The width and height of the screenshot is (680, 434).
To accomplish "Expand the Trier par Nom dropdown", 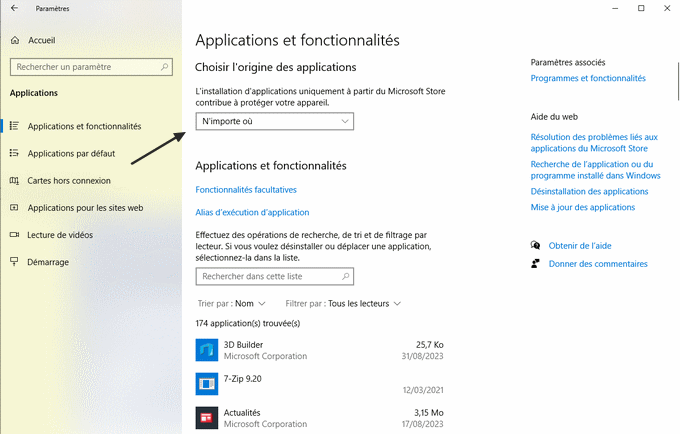I will (232, 303).
